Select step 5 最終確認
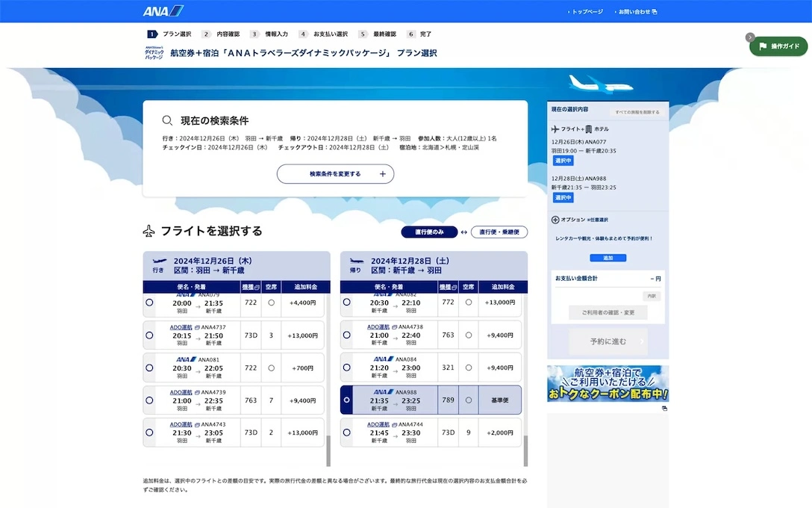The image size is (812, 508). [x=378, y=34]
